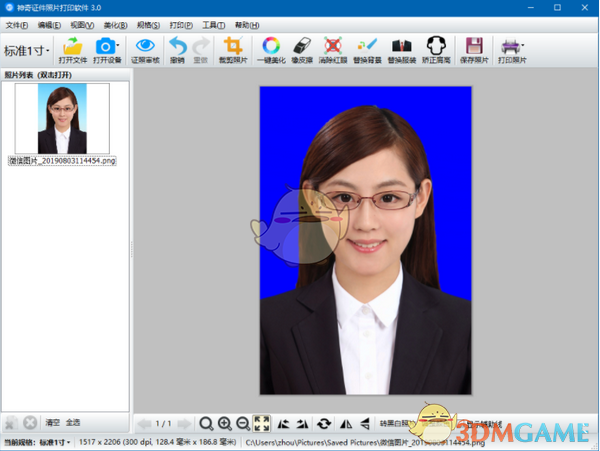Open the 美化(B) menu
This screenshot has width=600, height=451.
coord(116,24)
